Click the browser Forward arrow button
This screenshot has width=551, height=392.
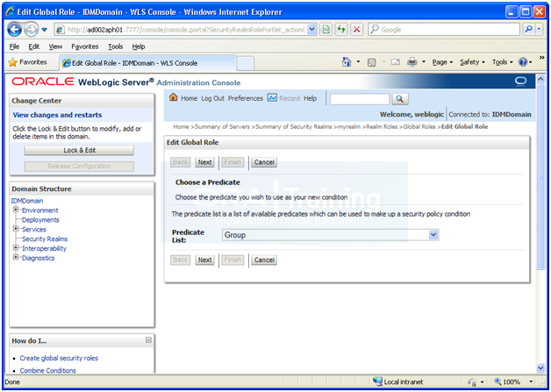coord(32,30)
